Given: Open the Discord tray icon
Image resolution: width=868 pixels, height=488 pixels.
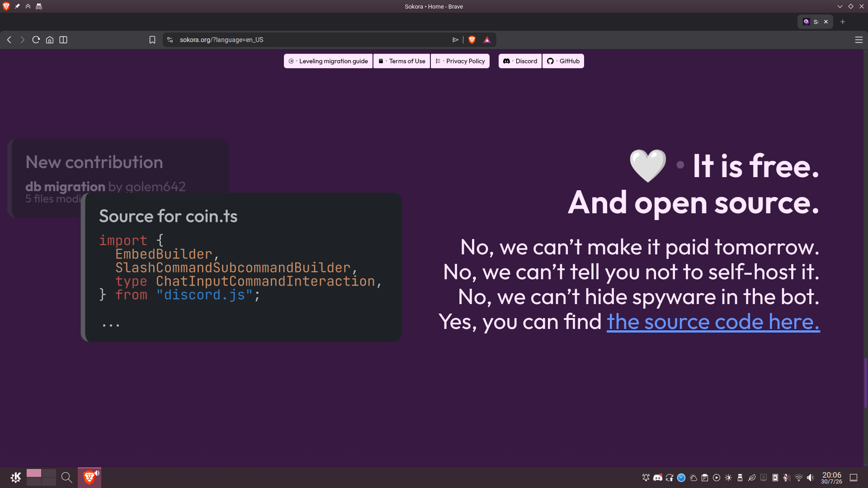Looking at the screenshot, I should click(658, 478).
